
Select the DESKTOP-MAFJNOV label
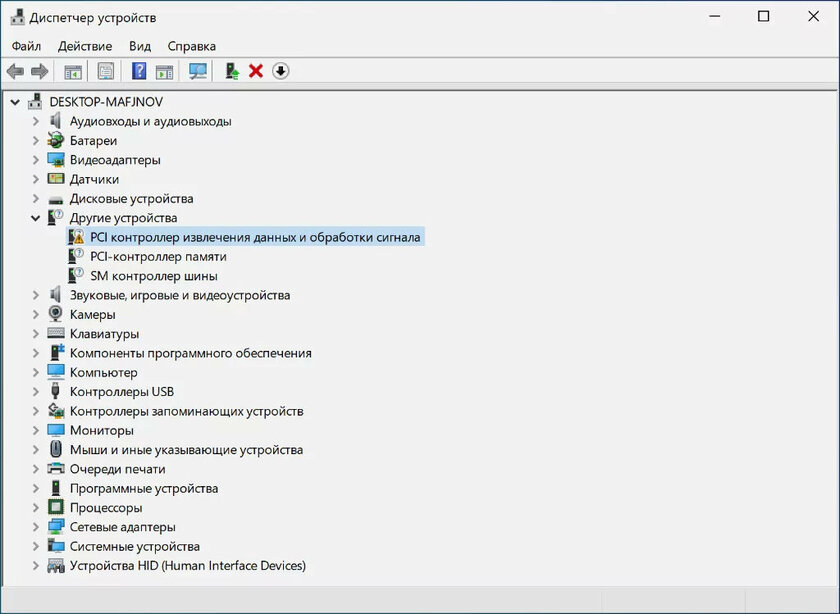tap(106, 101)
